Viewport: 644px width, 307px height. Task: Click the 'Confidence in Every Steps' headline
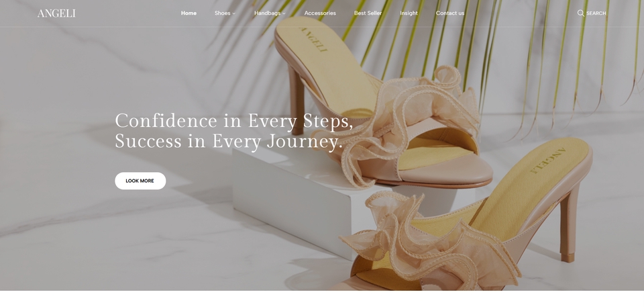click(x=233, y=121)
